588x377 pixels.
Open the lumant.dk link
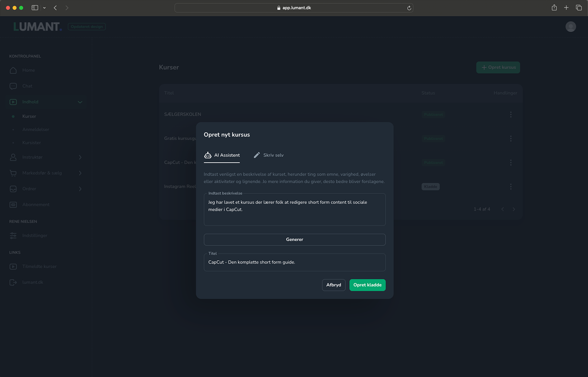[x=33, y=282]
